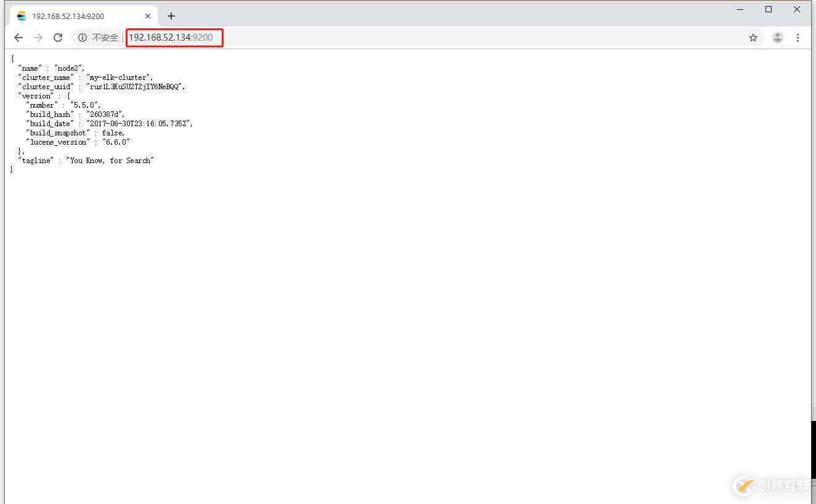816x504 pixels.
Task: Reload the page with the refresh icon
Action: tap(58, 38)
